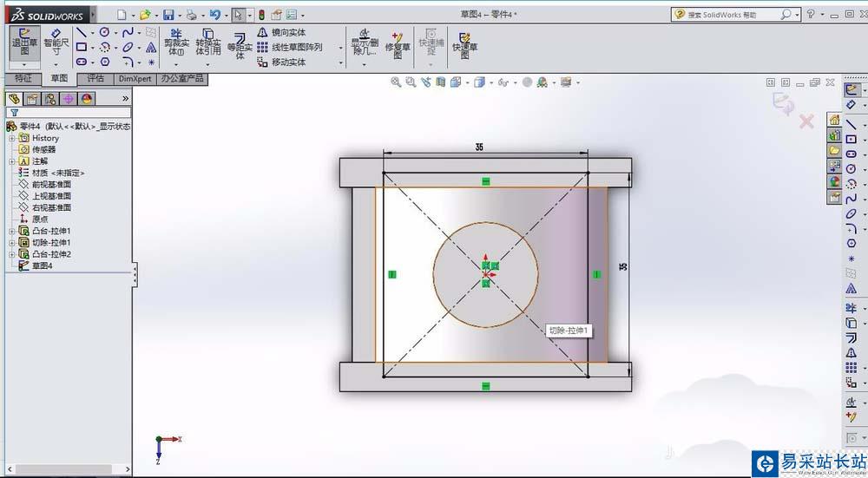Click the 移动实体 move entities command
Viewport: 868px width, 478px height.
pos(281,62)
